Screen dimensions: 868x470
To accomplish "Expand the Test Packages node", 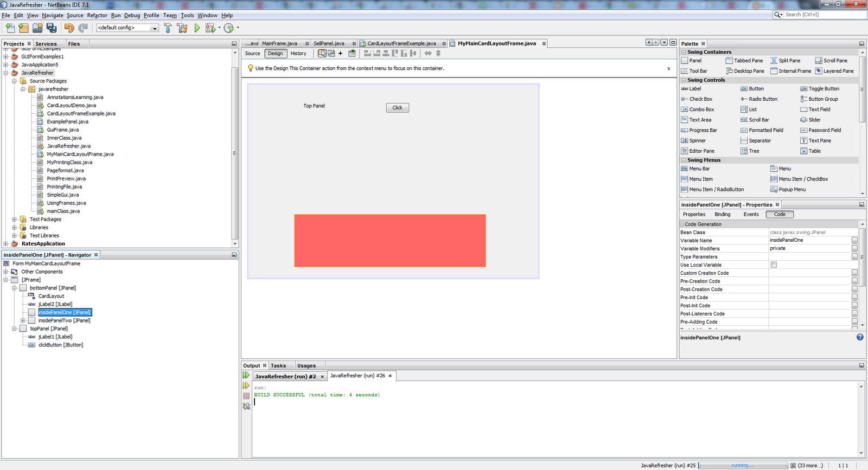I will [x=14, y=220].
